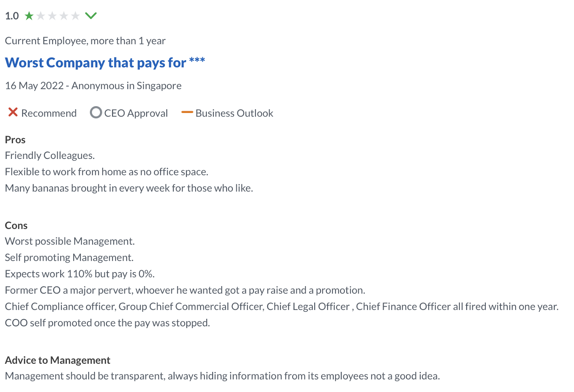Click the gray CEO Approval circle icon

[x=96, y=112]
